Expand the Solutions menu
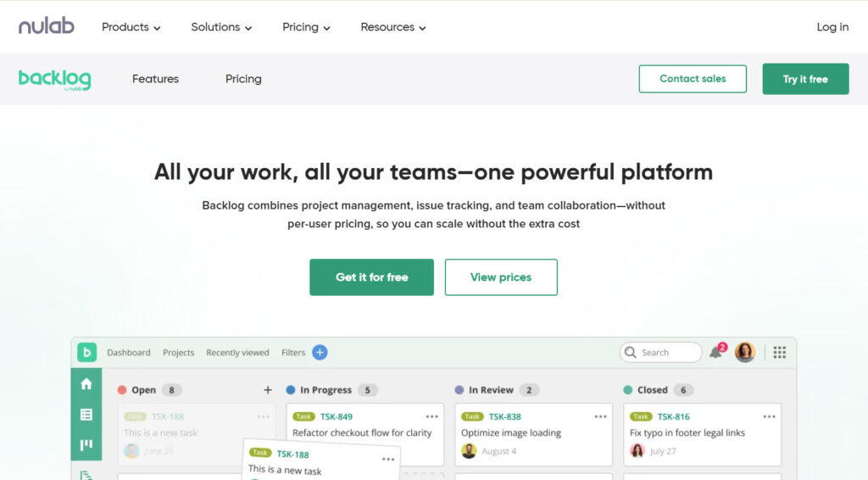The height and width of the screenshot is (480, 868). [x=221, y=27]
